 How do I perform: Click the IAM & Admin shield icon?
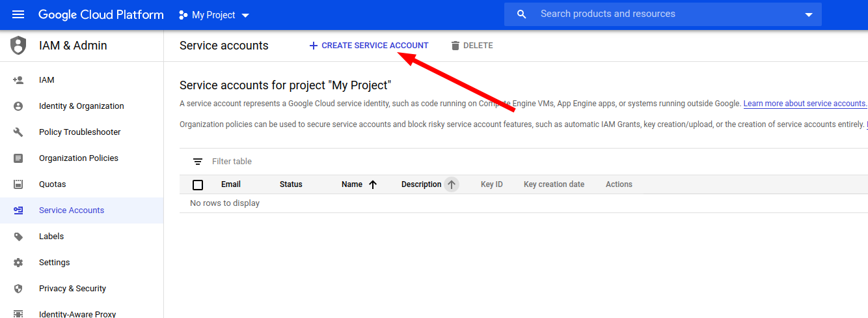pyautogui.click(x=18, y=46)
